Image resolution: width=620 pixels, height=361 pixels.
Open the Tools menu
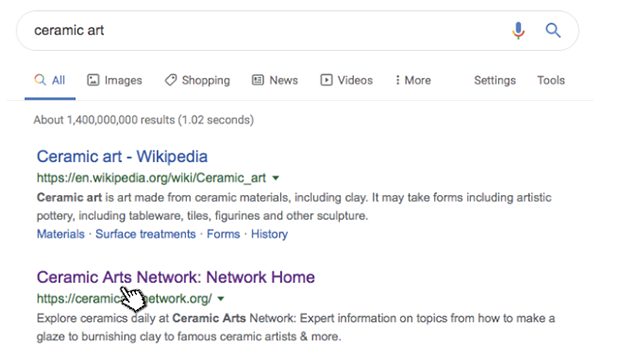pos(551,80)
